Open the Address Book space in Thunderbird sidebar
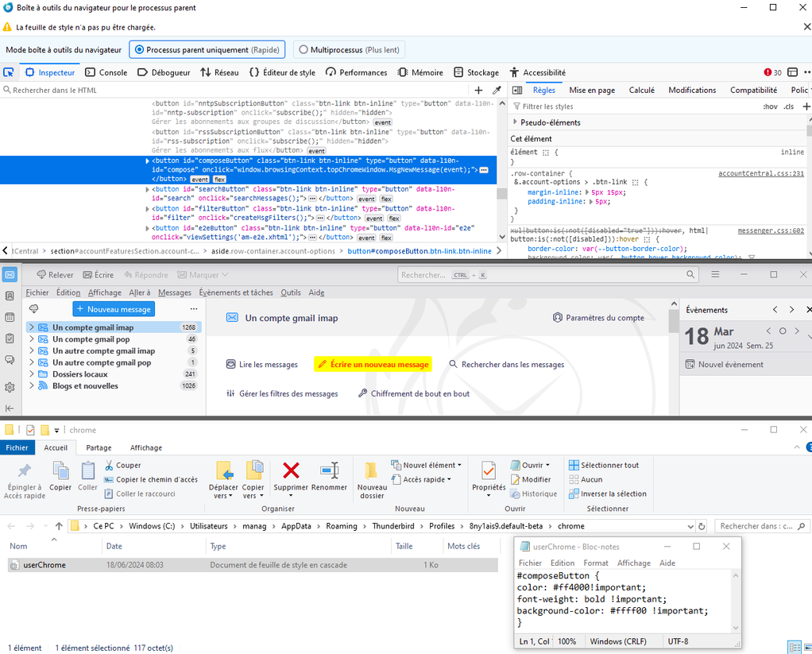 tap(10, 296)
